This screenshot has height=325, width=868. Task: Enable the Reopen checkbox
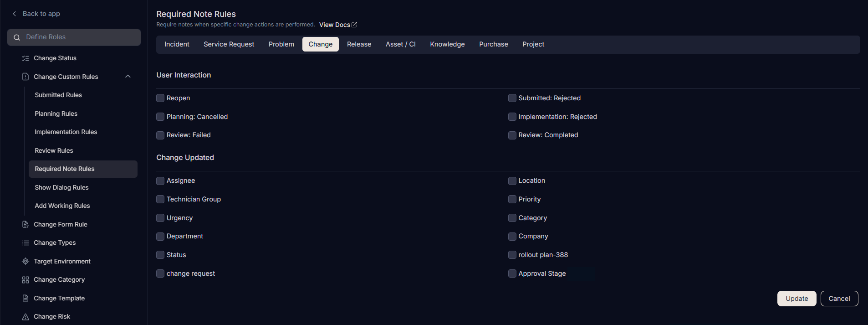160,98
